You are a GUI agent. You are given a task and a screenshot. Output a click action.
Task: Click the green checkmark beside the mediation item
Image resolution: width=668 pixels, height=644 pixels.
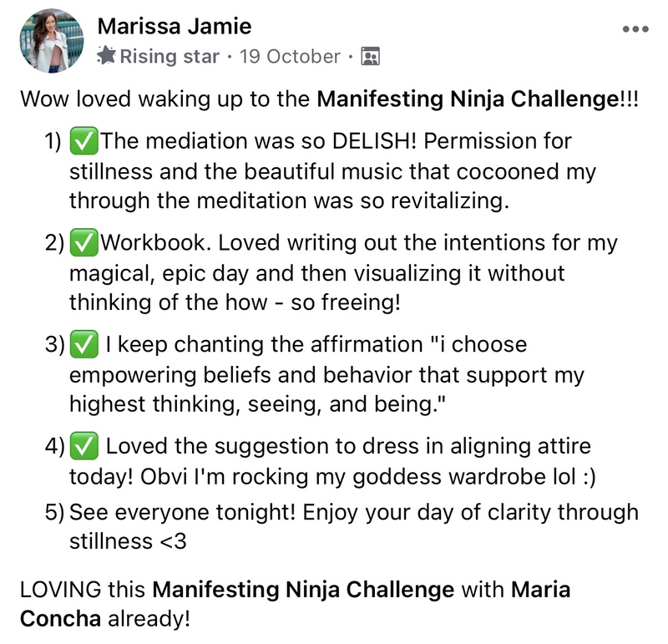click(x=84, y=140)
